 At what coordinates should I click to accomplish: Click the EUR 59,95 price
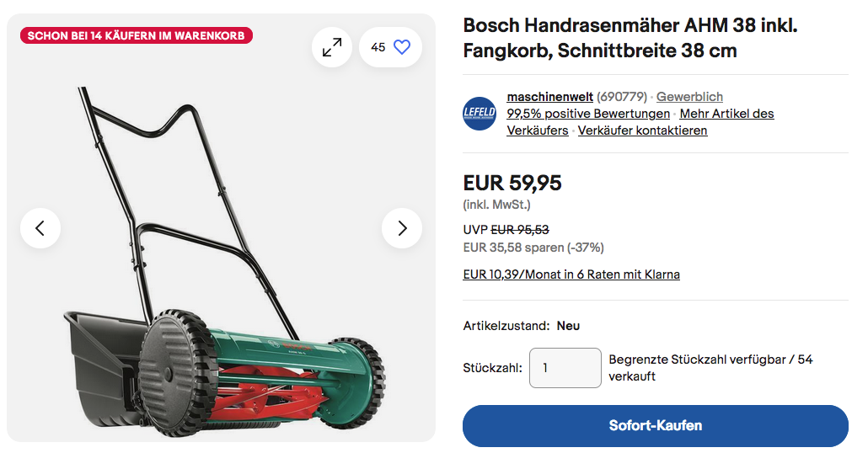(512, 183)
